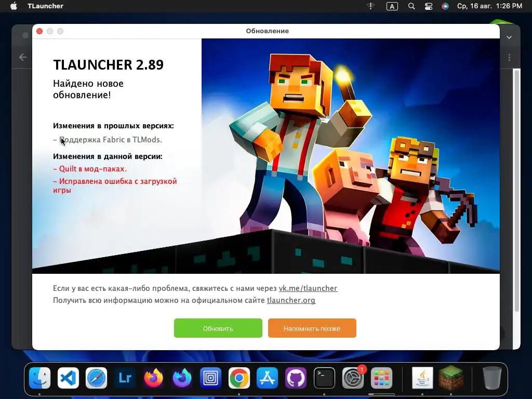Click the green Обновить button
Screen dimensions: 532x399
point(218,328)
